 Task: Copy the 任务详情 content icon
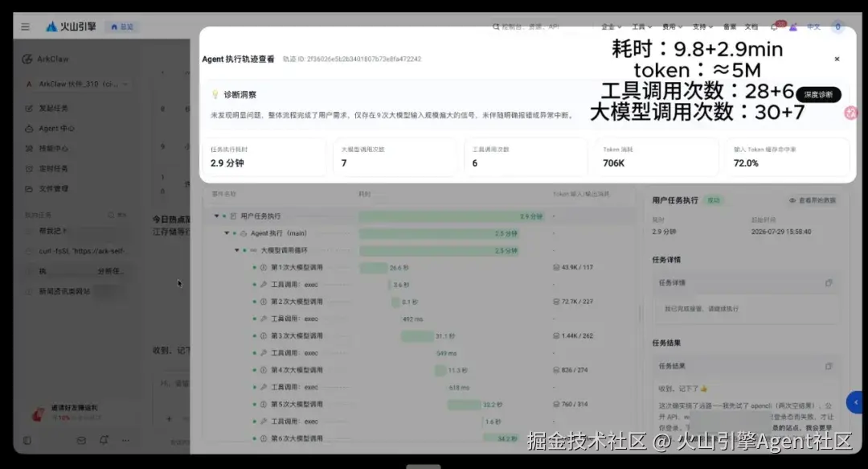click(x=829, y=282)
